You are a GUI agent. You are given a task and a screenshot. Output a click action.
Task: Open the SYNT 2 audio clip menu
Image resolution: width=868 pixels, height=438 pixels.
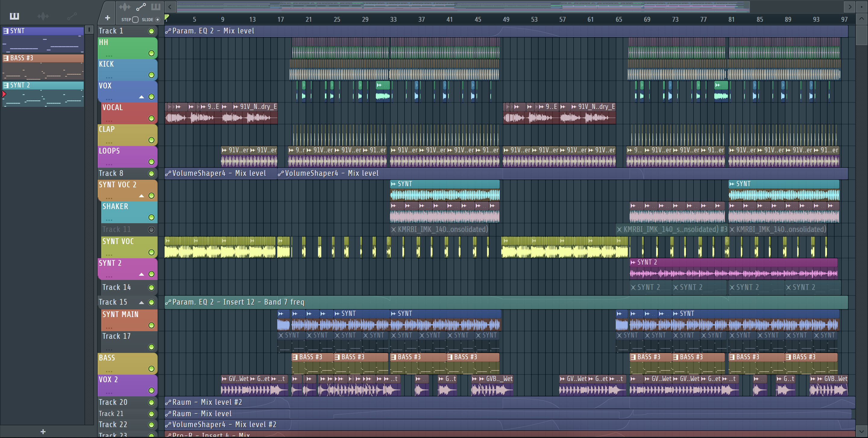pos(633,262)
